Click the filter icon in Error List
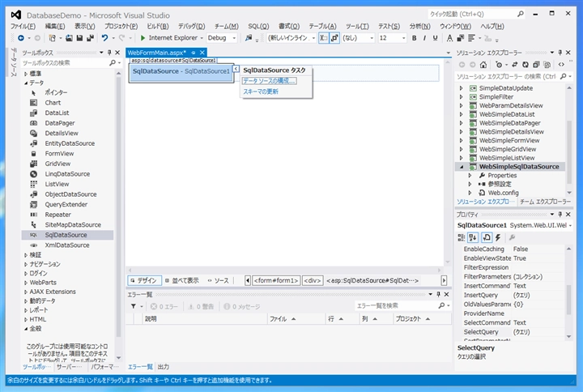The width and height of the screenshot is (583, 392). click(x=133, y=306)
